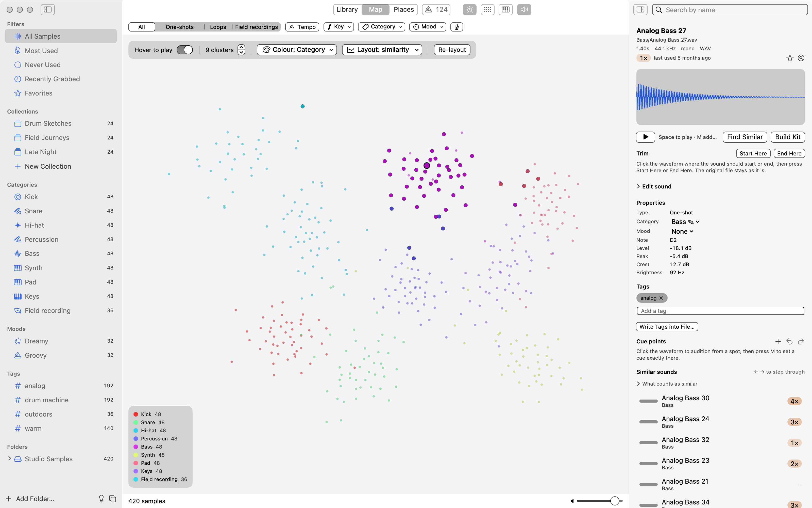Select the Most Used filter
Screen dimensions: 812x508
coord(61,51)
